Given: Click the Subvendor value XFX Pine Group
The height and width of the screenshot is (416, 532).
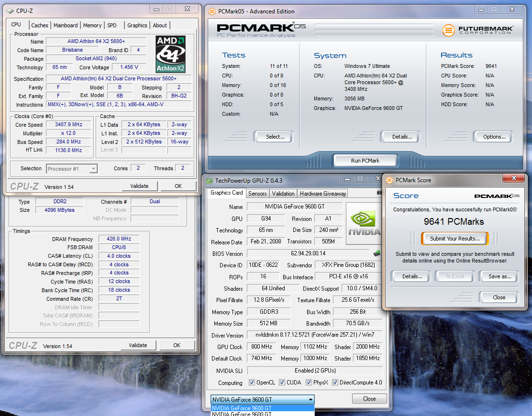Looking at the screenshot, I should pos(348,265).
